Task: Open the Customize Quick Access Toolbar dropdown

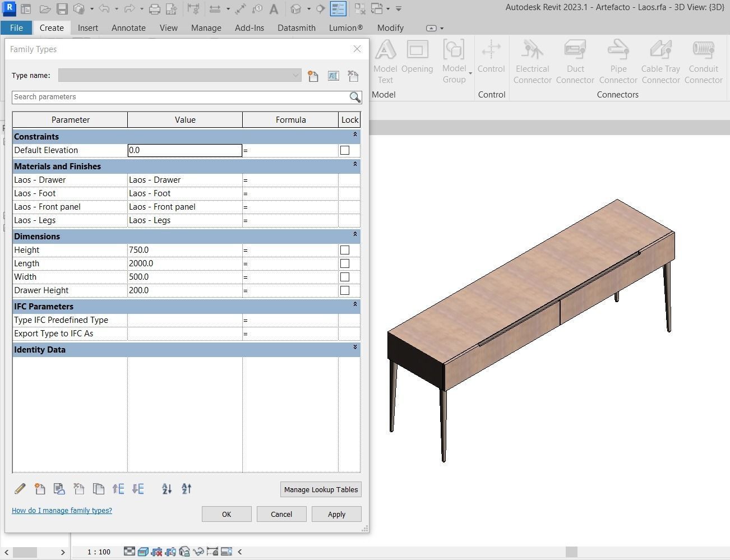Action: point(399,9)
